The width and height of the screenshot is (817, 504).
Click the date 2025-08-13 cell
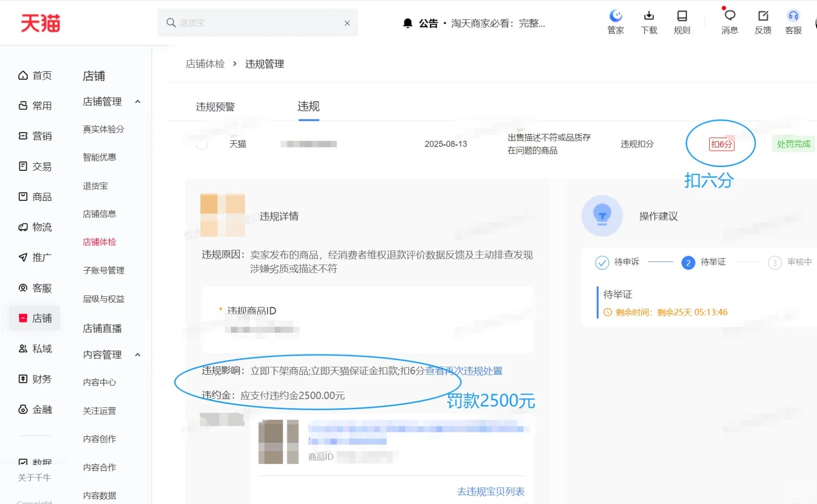coord(446,144)
